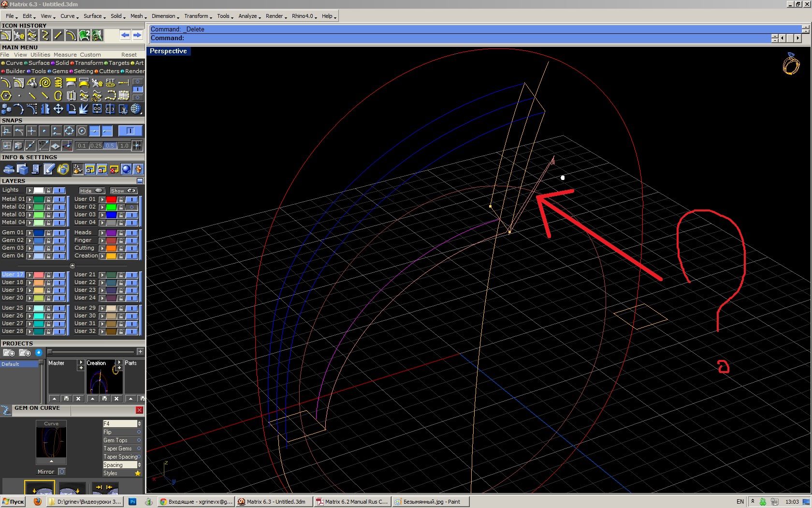Click the User 01 red color swatch
The width and height of the screenshot is (812, 508).
[111, 199]
